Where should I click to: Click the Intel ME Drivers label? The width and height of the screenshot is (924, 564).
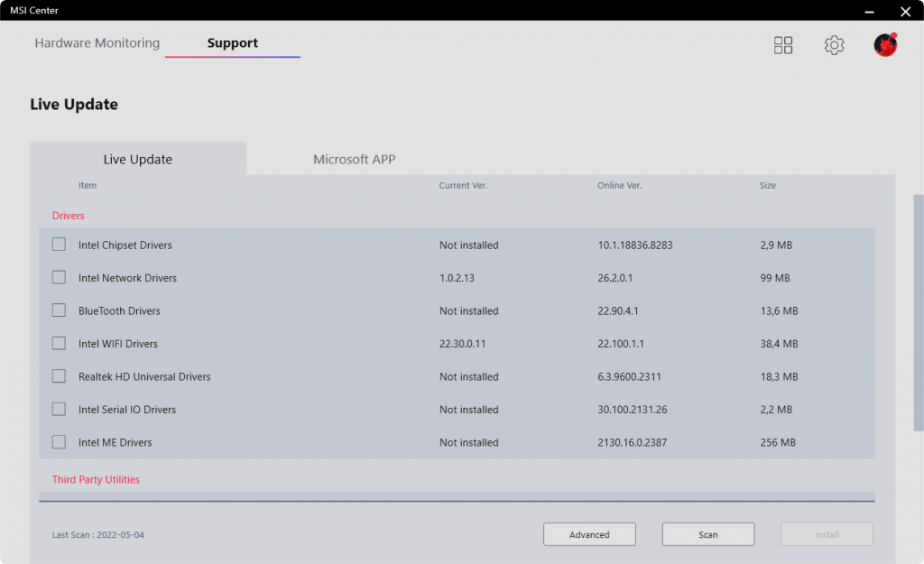tap(115, 442)
